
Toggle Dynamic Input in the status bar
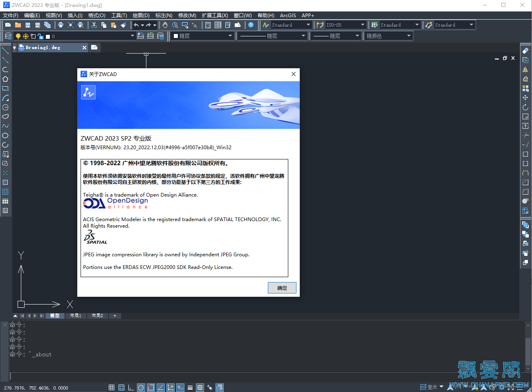pyautogui.click(x=180, y=388)
